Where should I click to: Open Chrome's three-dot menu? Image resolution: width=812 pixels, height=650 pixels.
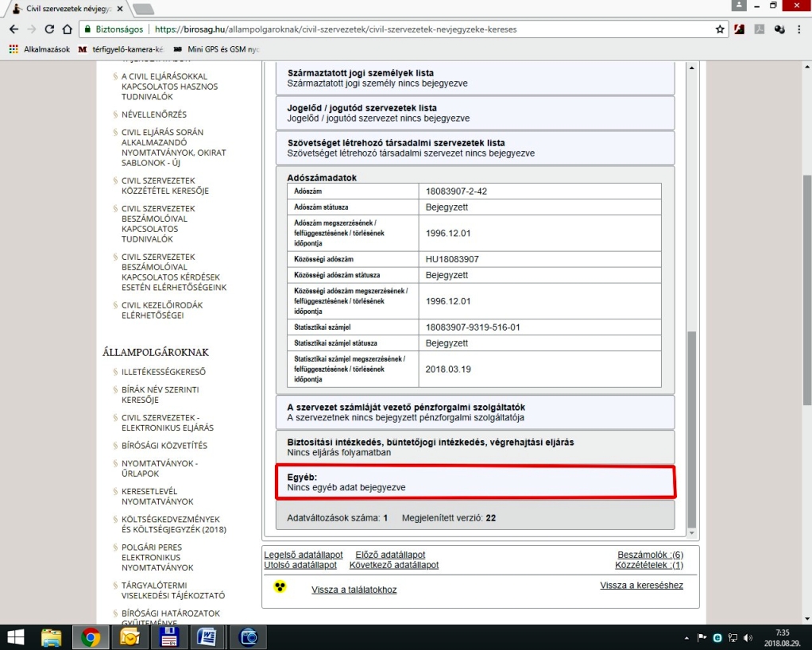[799, 29]
